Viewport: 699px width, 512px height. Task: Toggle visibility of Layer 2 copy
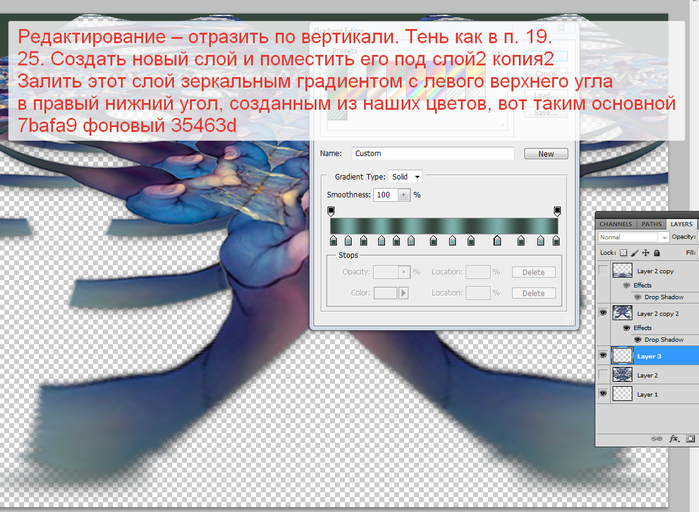(x=603, y=270)
